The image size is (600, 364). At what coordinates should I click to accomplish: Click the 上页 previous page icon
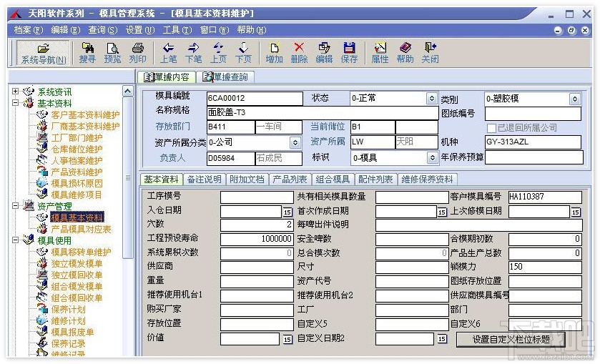click(x=219, y=53)
